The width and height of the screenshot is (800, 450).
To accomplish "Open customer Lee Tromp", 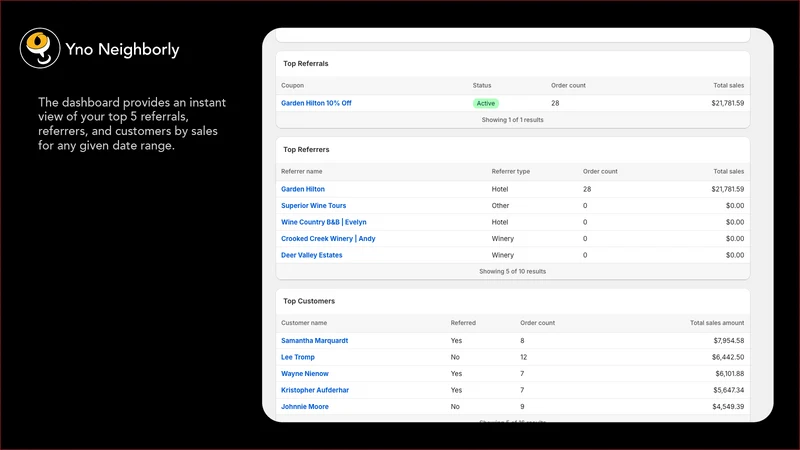I will [x=297, y=357].
